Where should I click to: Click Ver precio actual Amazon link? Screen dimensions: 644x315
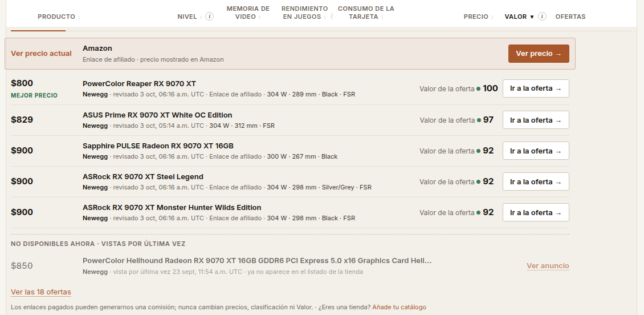click(41, 54)
